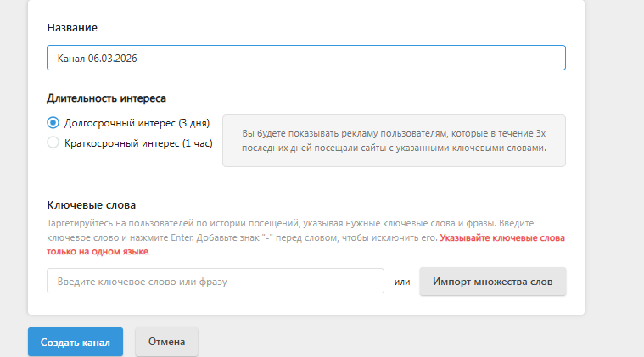
Task: Click the Создать канал button
Action: 76,342
